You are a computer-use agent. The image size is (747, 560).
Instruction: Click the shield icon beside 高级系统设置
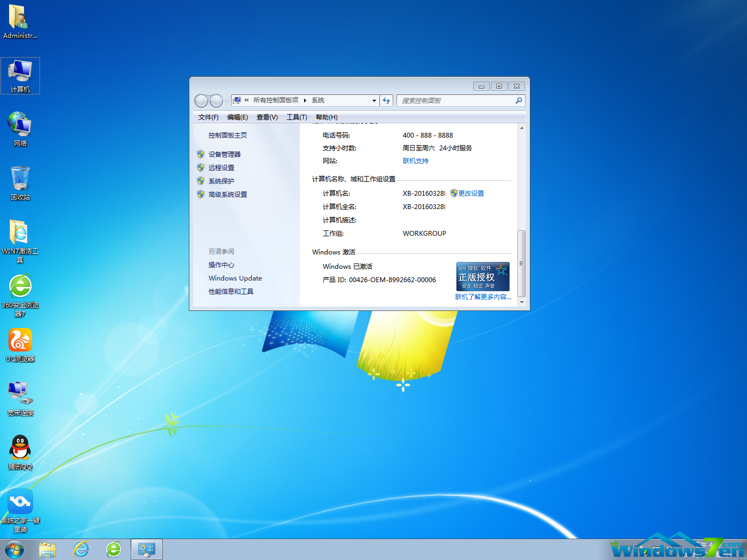201,194
